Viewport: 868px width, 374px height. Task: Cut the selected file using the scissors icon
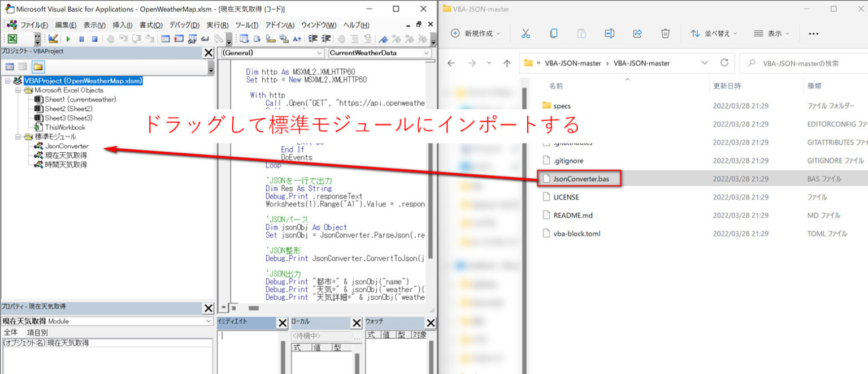pyautogui.click(x=526, y=33)
